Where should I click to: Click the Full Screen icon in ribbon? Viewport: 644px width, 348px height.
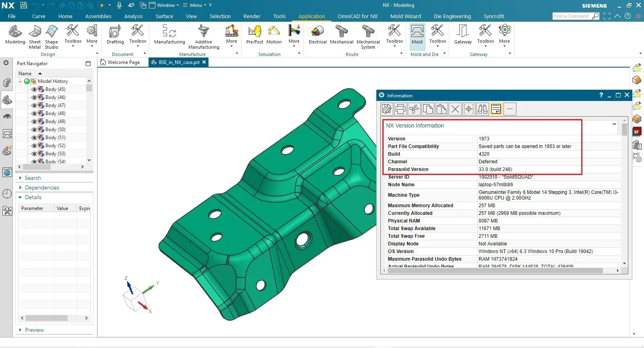point(607,16)
